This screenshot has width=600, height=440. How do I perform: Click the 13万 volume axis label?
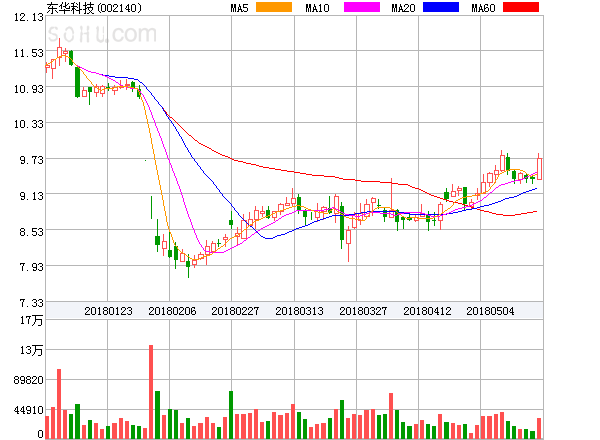[x=31, y=350]
